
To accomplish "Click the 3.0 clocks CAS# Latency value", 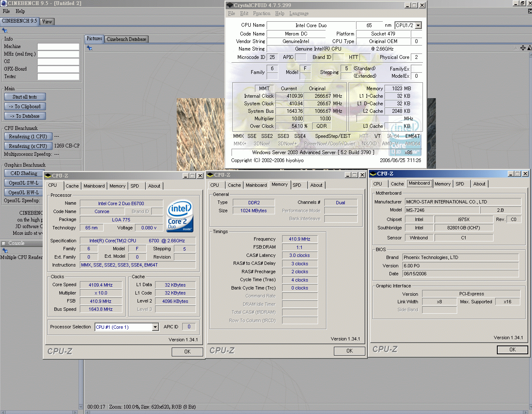I will 300,255.
